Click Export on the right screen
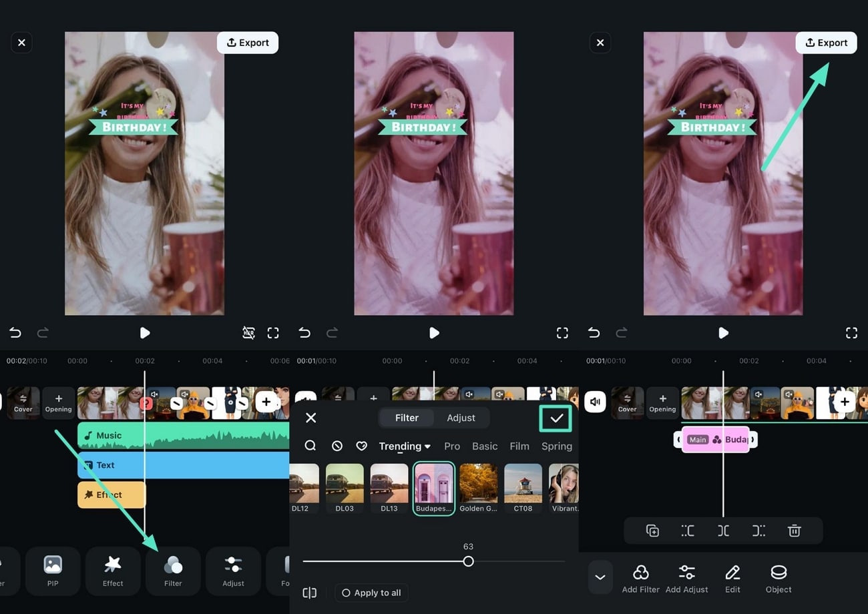The height and width of the screenshot is (614, 868). 826,43
